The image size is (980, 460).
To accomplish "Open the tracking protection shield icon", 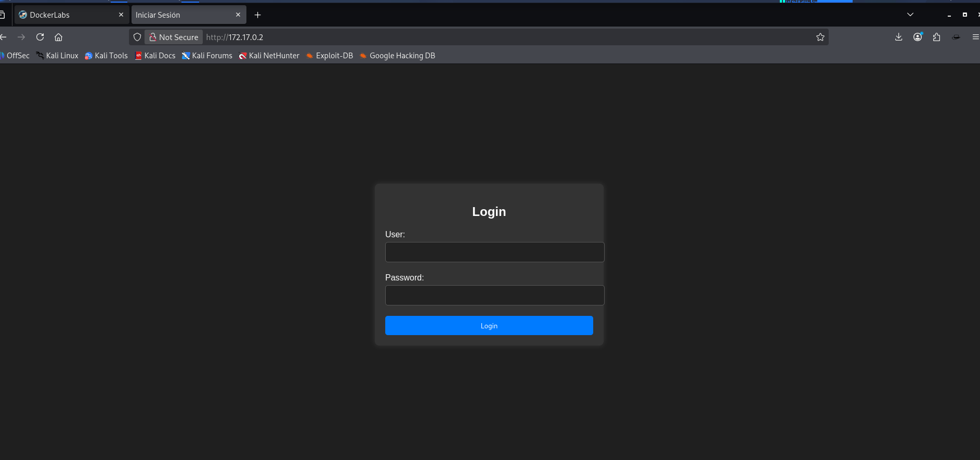I will (137, 37).
